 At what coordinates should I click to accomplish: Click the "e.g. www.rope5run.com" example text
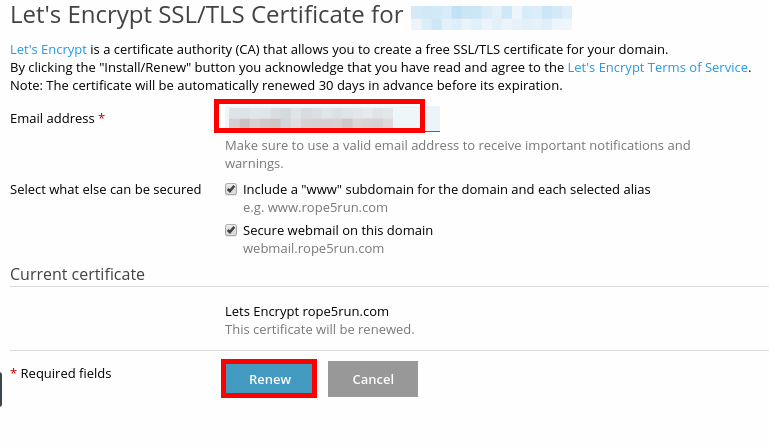click(x=315, y=207)
